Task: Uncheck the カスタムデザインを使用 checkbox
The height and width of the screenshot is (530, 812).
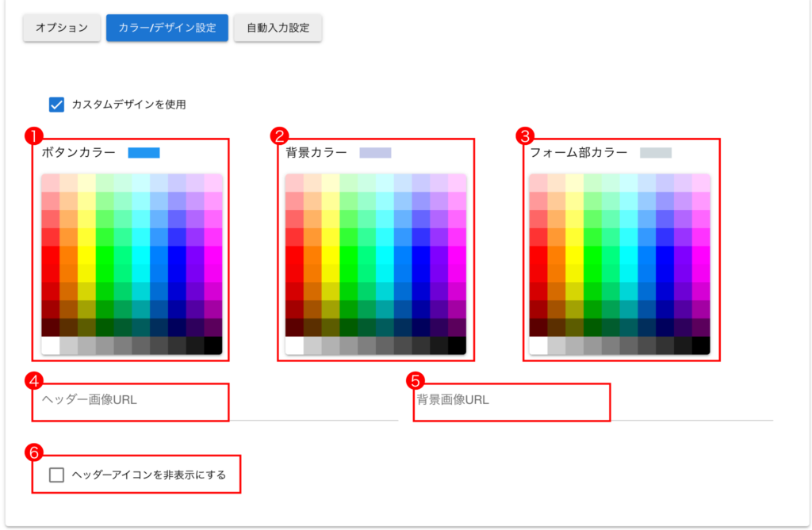Action: coord(56,104)
